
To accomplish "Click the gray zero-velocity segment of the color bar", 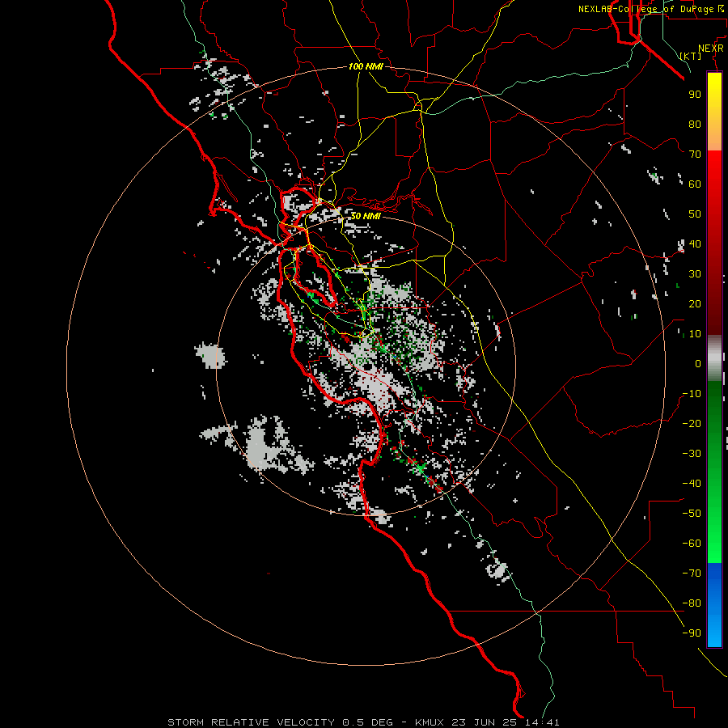I will tap(714, 358).
